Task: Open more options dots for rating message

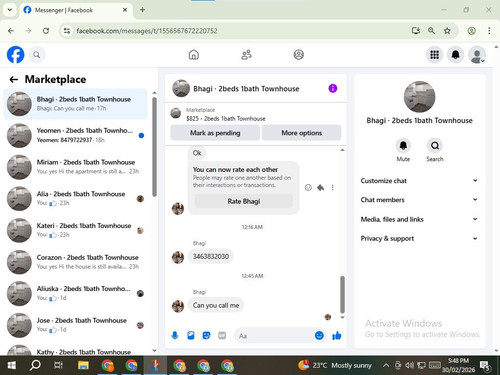Action: (x=332, y=188)
